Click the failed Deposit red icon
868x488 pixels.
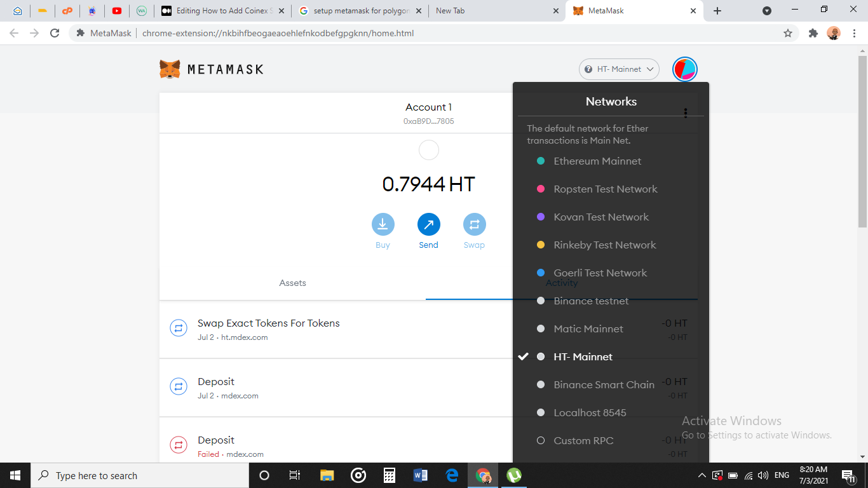pos(178,445)
